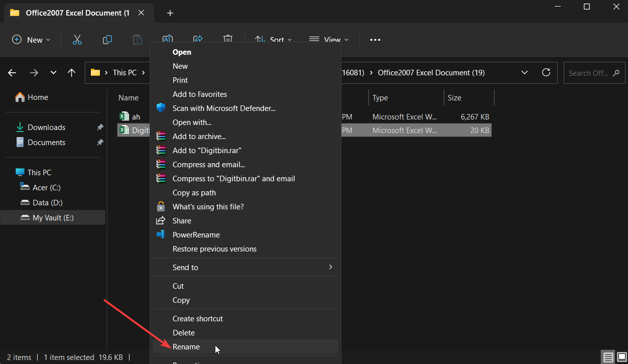Click the pin icon next to Documents
The height and width of the screenshot is (364, 628).
(100, 143)
